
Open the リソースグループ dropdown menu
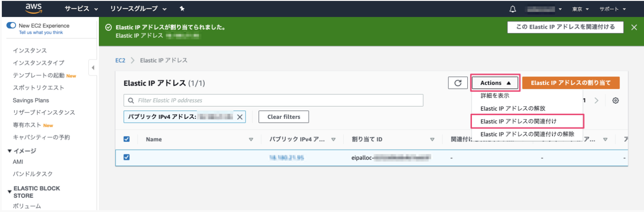point(138,9)
